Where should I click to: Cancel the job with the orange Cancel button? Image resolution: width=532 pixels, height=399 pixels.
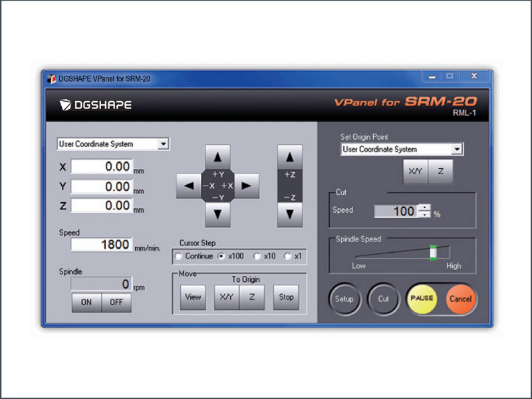(x=461, y=299)
